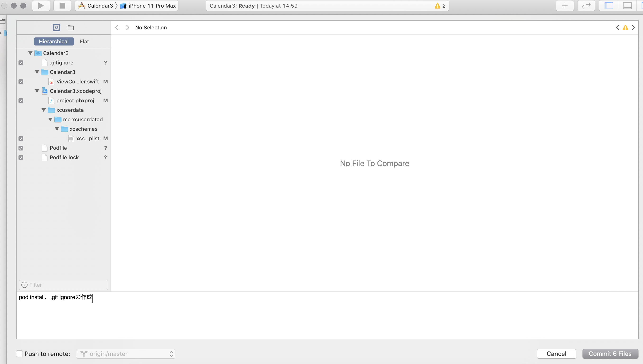Collapse the xcschemes folder
The width and height of the screenshot is (643, 364).
coord(57,129)
